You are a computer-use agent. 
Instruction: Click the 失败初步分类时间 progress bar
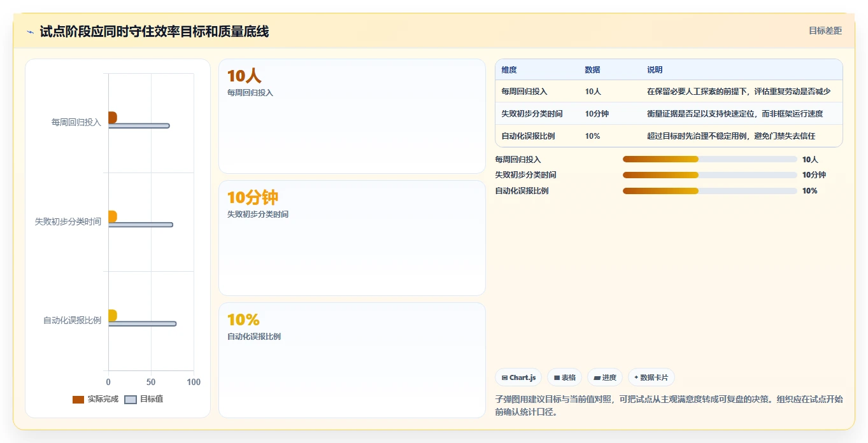710,175
